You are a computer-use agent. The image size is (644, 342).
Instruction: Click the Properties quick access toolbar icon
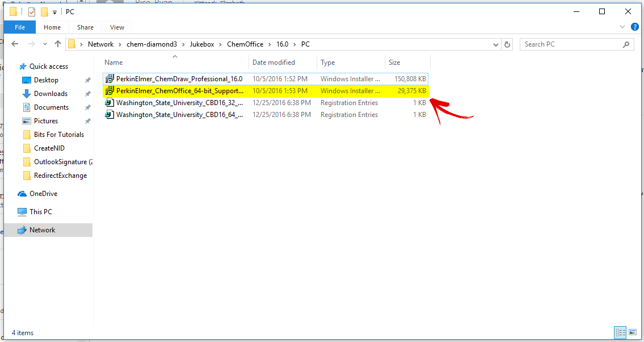32,12
